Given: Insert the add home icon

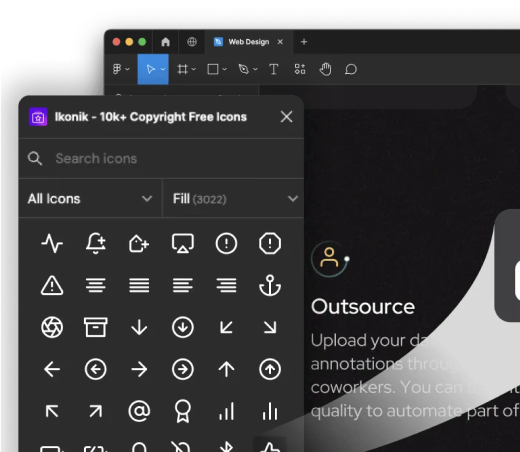Looking at the screenshot, I should click(139, 244).
